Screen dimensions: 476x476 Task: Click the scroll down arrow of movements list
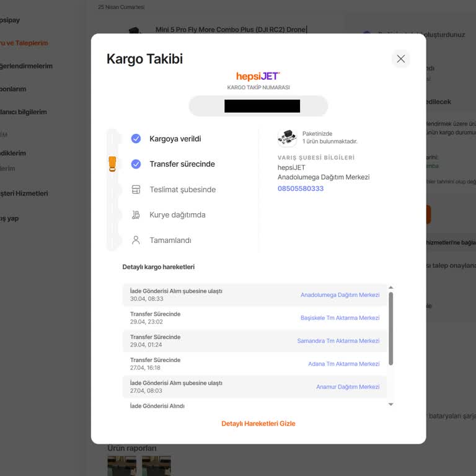(391, 404)
